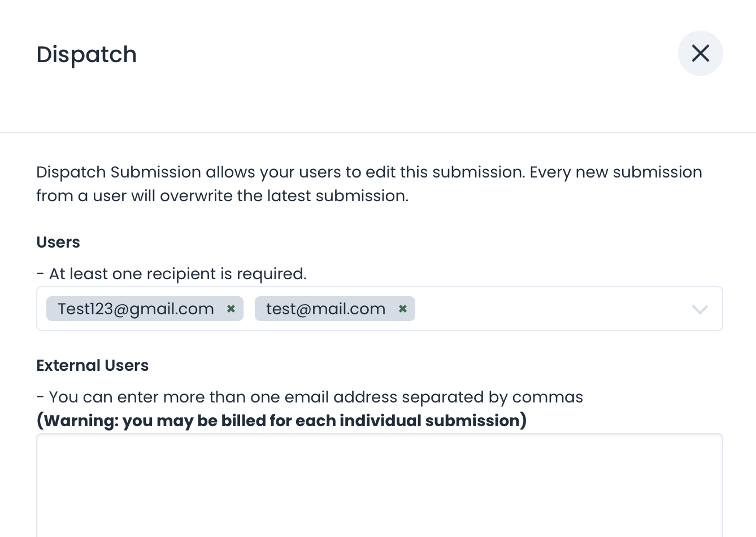Remove test@mail.com recipient chip
756x537 pixels.
[403, 309]
